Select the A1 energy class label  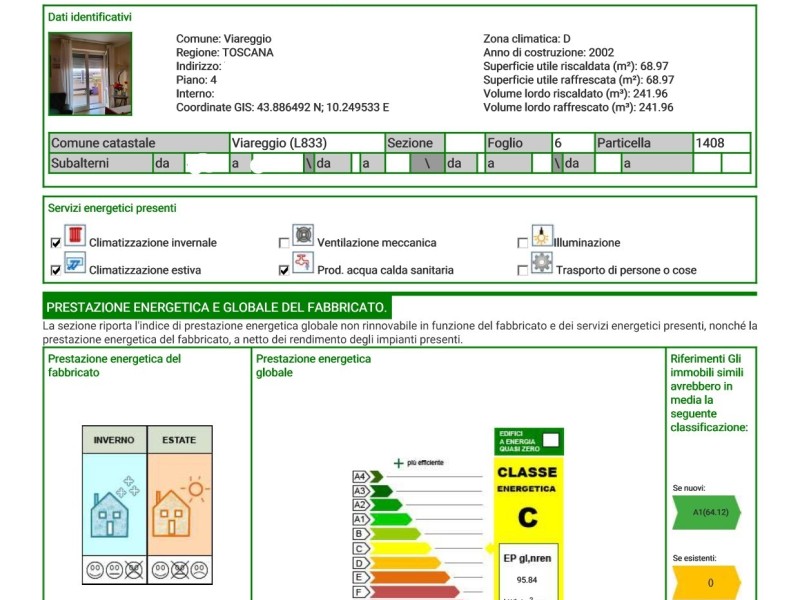361,519
